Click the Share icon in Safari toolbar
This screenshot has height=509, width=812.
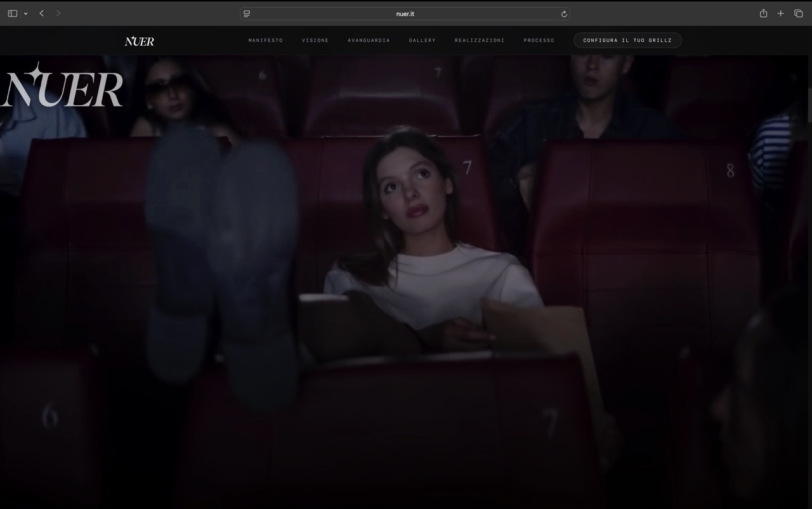click(763, 13)
